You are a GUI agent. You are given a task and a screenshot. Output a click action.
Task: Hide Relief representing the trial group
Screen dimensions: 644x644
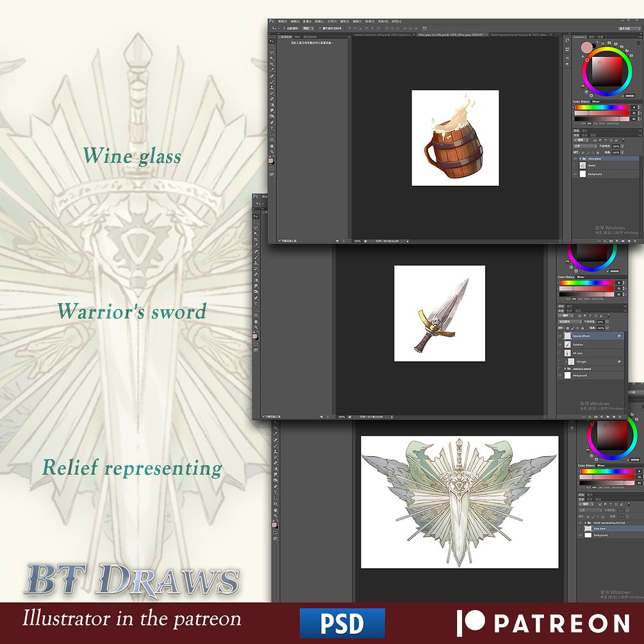(581, 522)
